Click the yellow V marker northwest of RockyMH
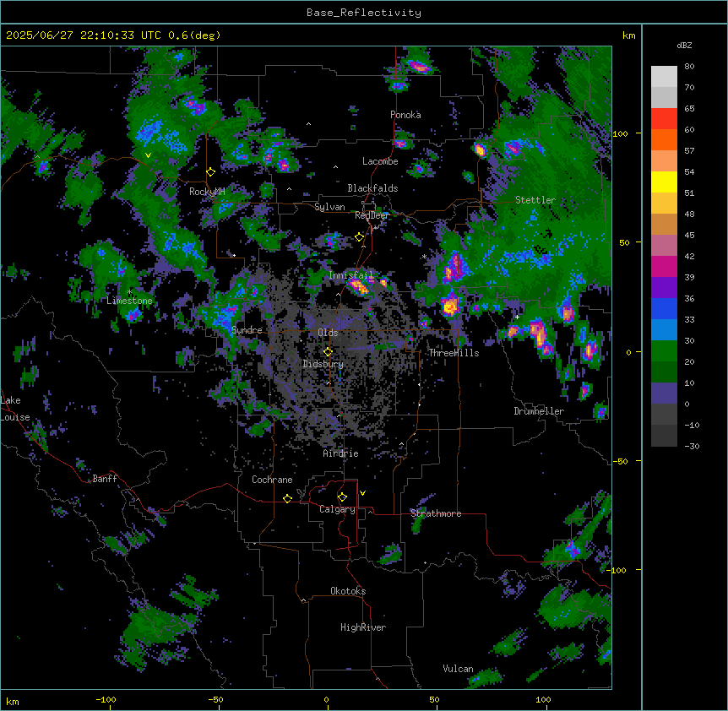Image resolution: width=728 pixels, height=711 pixels. click(x=148, y=155)
